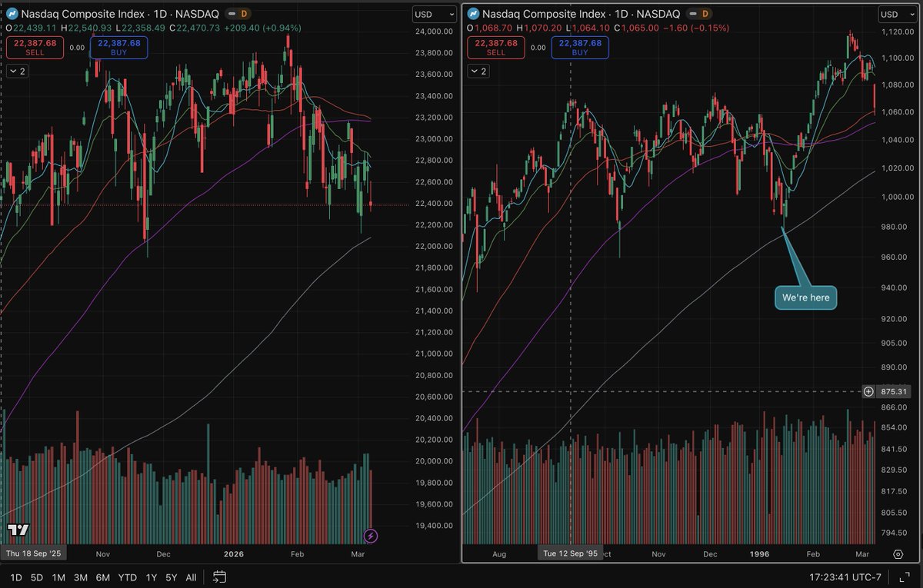Image resolution: width=923 pixels, height=588 pixels.
Task: Click the 1996 label on right time axis
Action: 758,553
